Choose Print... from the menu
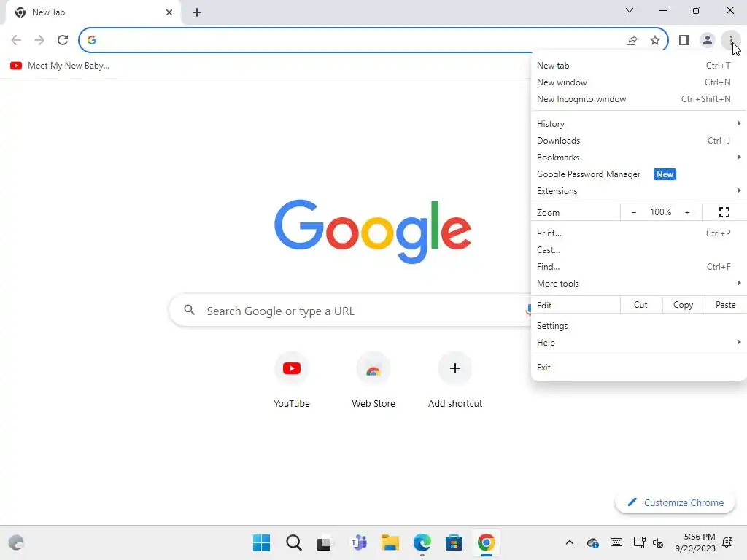 click(638, 233)
